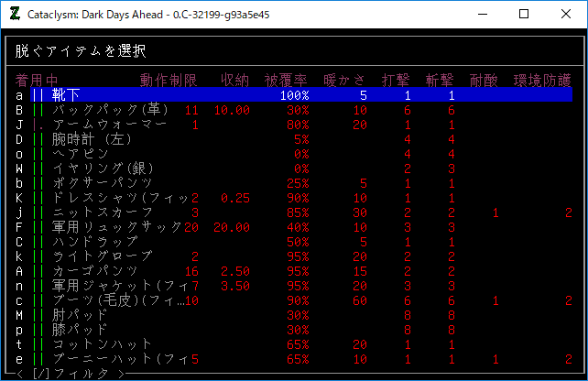Viewport: 588px width, 381px height.
Task: Maximize the Cataclysm game window
Action: (523, 15)
